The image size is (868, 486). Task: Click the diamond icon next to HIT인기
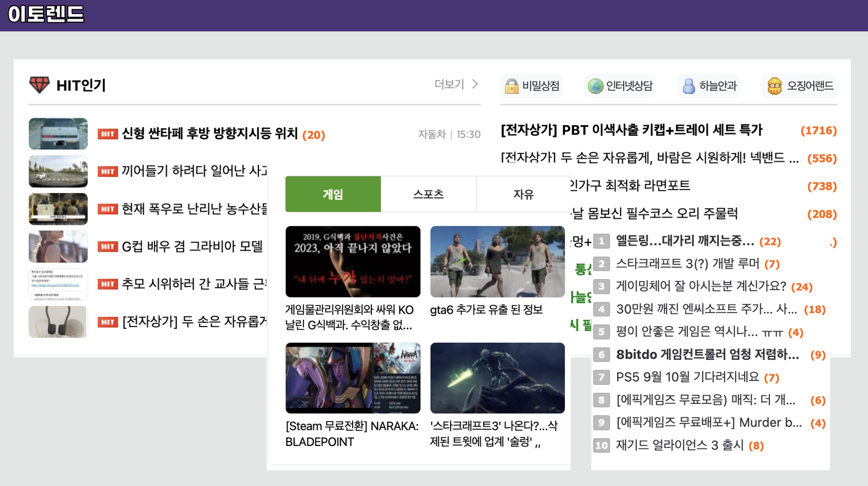pos(38,85)
